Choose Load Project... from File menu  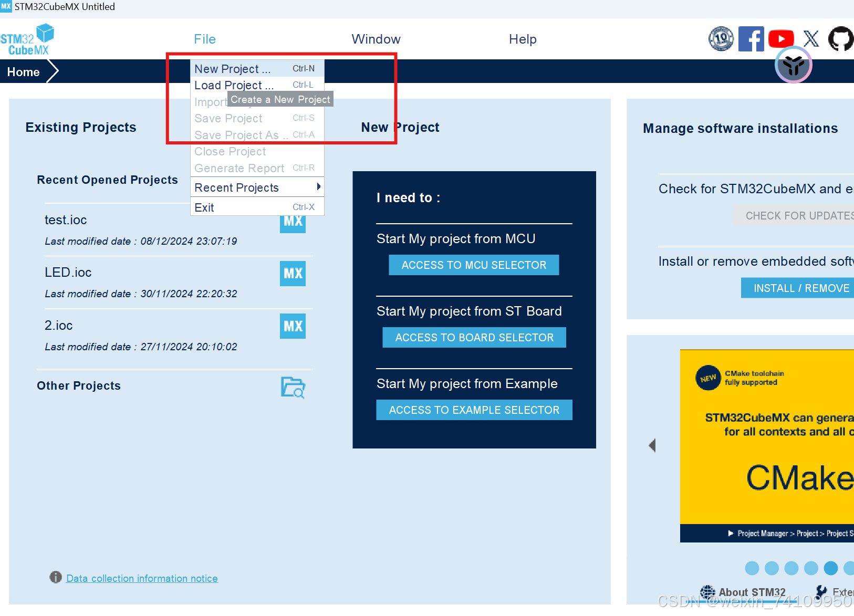[257, 85]
